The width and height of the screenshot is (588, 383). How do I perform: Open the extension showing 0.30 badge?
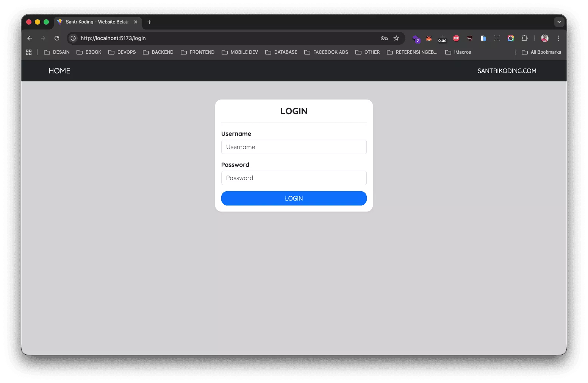[x=442, y=39]
